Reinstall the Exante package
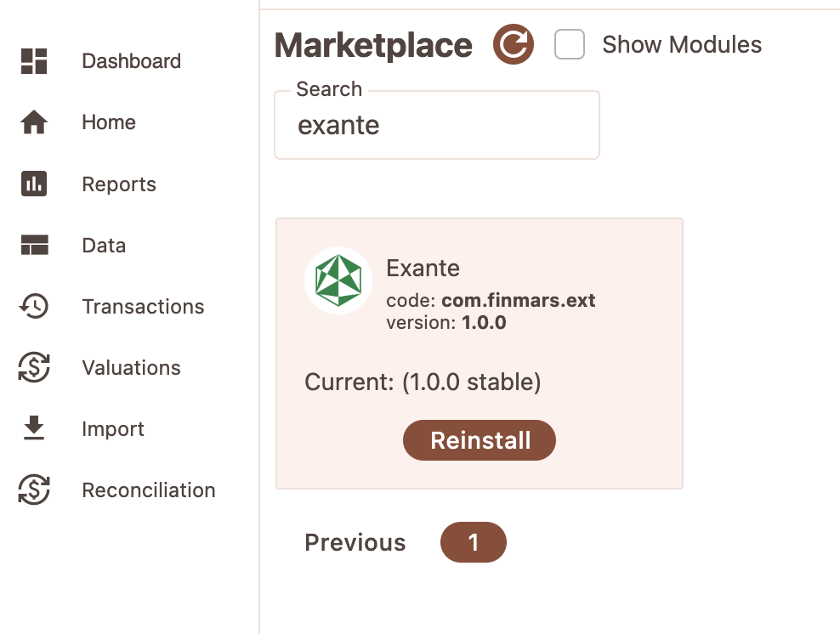Image resolution: width=840 pixels, height=634 pixels. coord(480,440)
